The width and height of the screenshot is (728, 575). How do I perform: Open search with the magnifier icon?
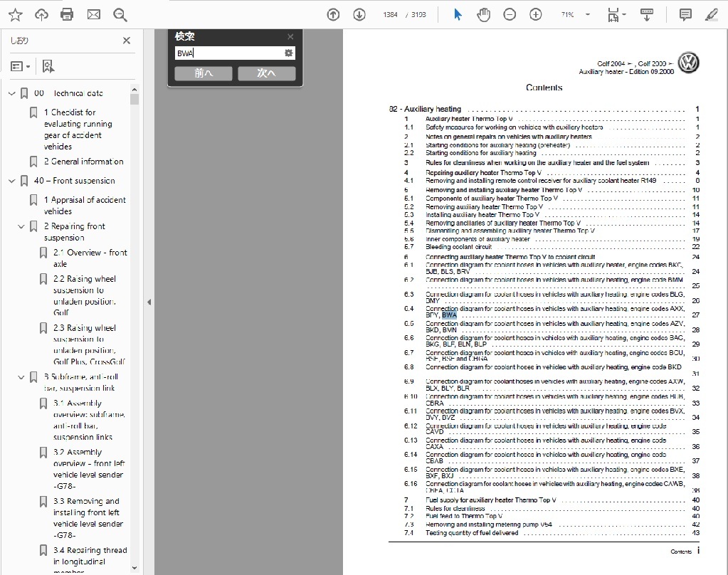120,15
